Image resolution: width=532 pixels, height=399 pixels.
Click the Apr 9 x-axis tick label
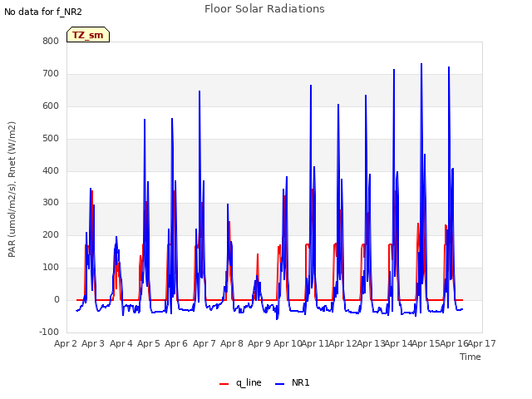(x=259, y=343)
